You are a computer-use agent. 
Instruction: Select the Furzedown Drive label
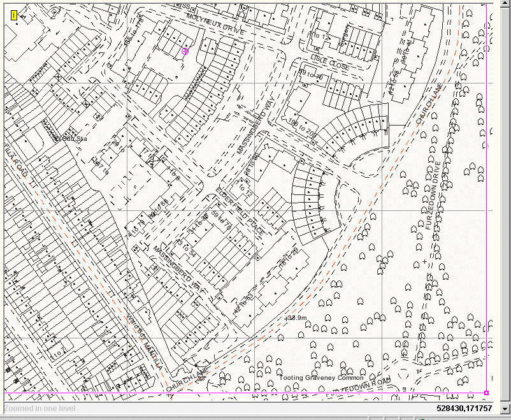[433, 196]
